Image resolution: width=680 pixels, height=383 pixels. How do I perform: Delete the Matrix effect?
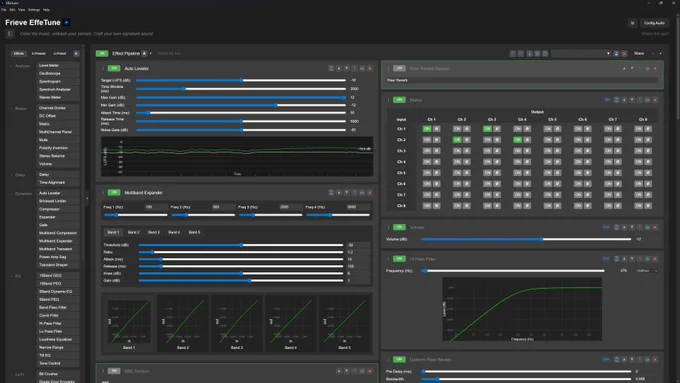point(655,100)
